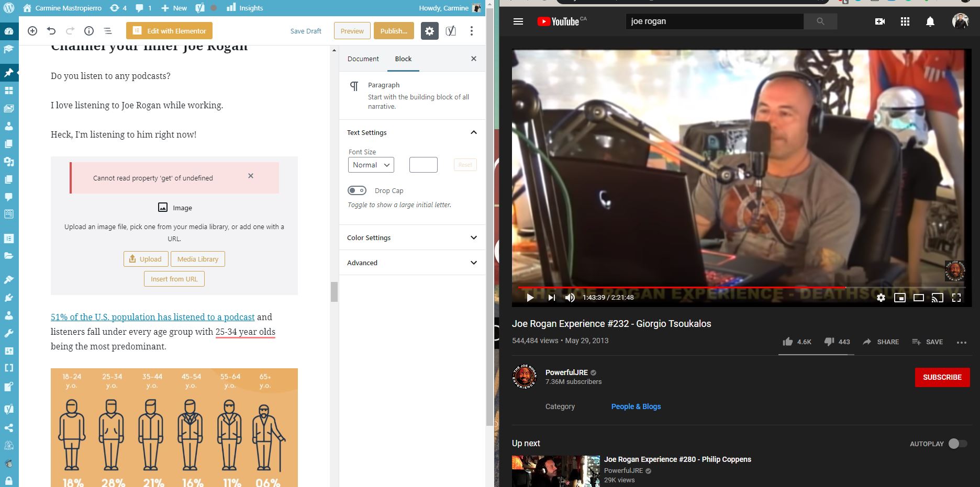Open more actions ellipsis under video
Screen dimensions: 980x487
click(962, 342)
